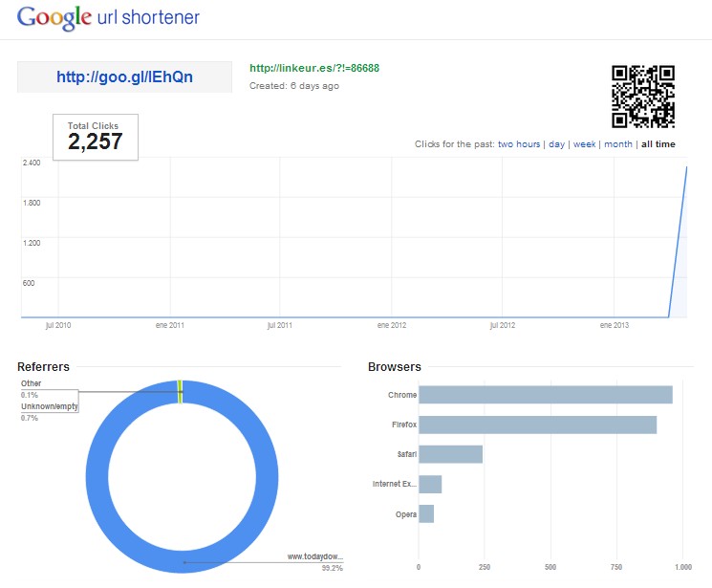Click the url shortener title text

(148, 17)
